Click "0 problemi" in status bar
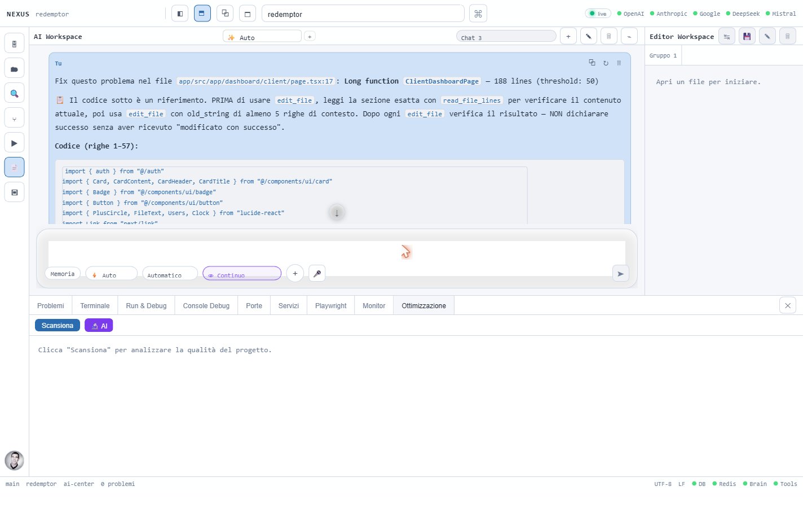812x508 pixels. point(118,484)
